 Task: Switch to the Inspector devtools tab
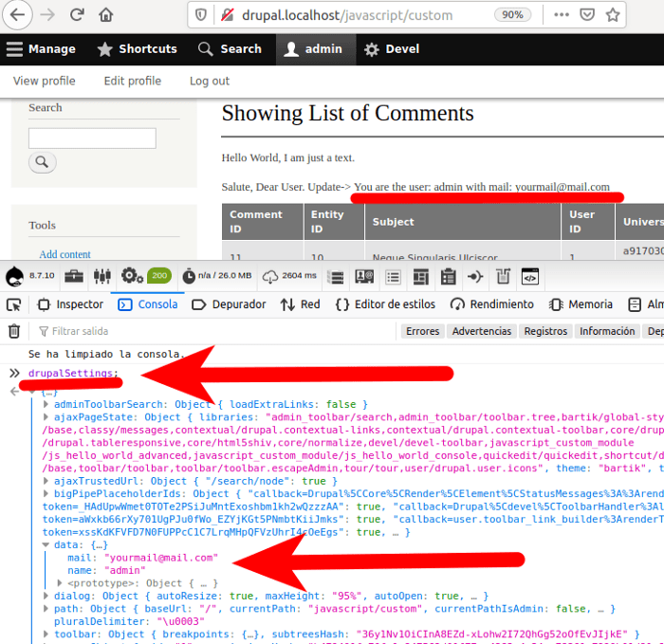[x=70, y=304]
